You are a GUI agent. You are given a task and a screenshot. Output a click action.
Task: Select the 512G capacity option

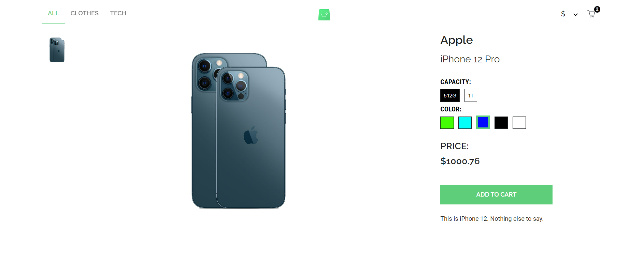pos(450,95)
